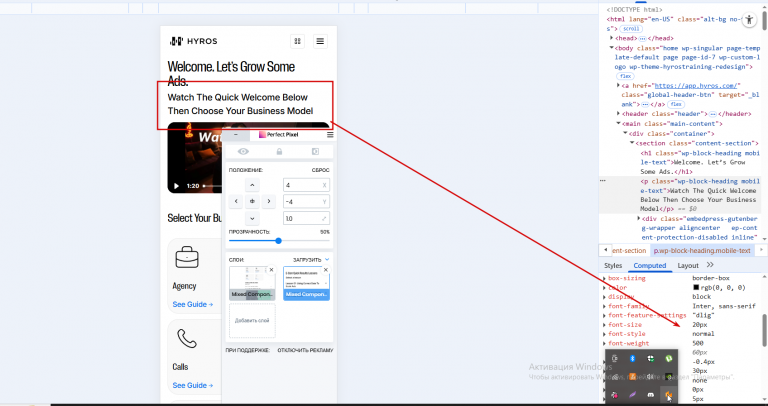Show more DevTools tabs with chevrons
768x406 pixels.
click(710, 265)
